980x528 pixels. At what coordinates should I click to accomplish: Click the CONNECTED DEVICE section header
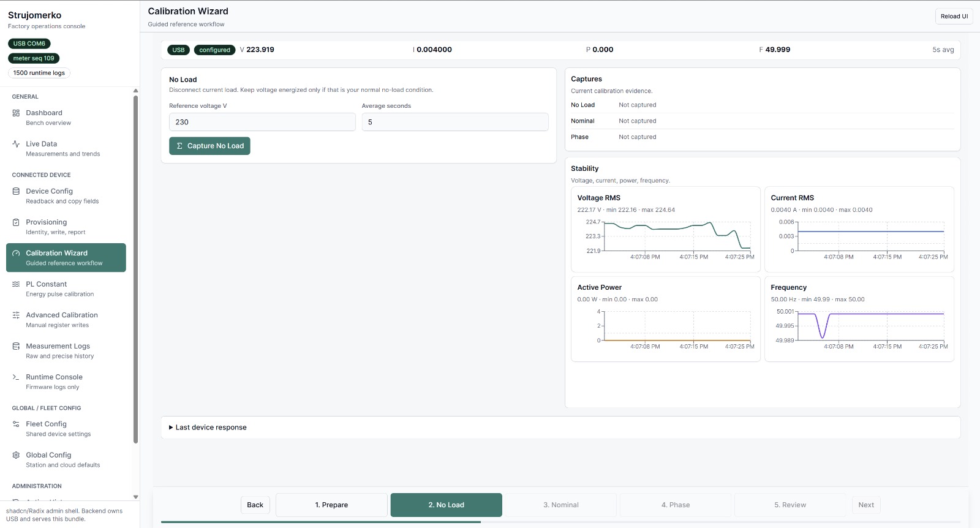point(42,175)
